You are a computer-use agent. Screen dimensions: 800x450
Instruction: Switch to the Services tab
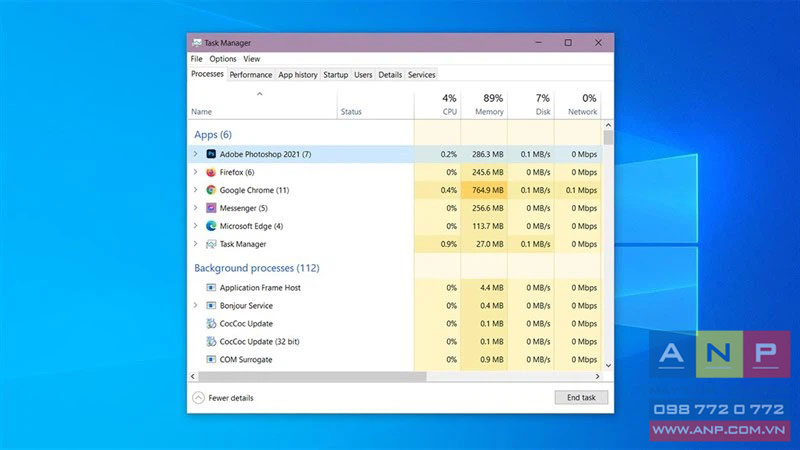click(x=421, y=74)
